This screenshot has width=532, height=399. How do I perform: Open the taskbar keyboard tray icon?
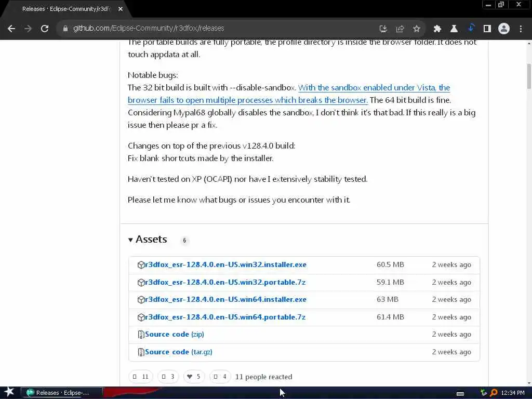pos(460,394)
